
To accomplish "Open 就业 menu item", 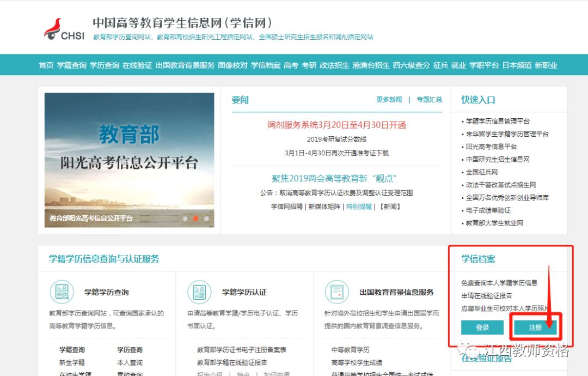I will tap(458, 65).
